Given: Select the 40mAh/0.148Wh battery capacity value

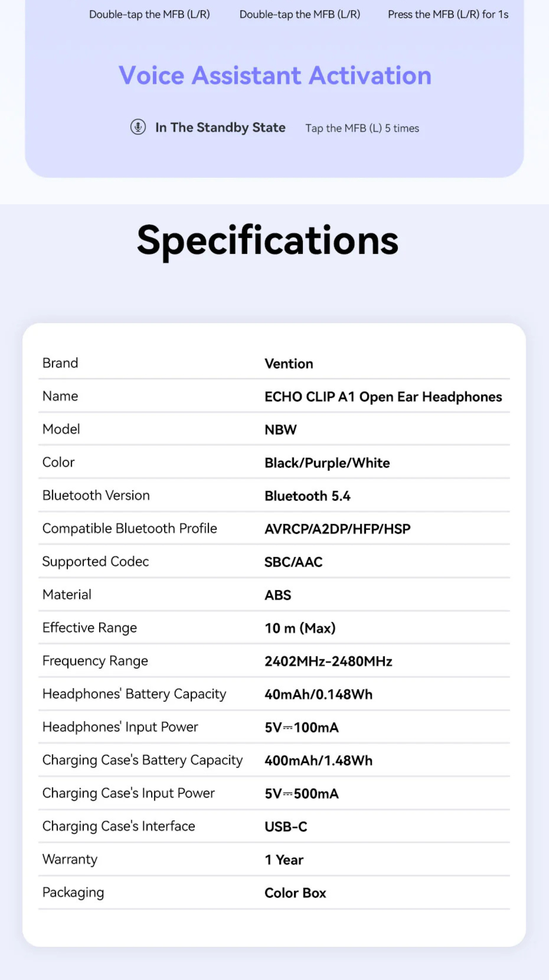Looking at the screenshot, I should 318,694.
